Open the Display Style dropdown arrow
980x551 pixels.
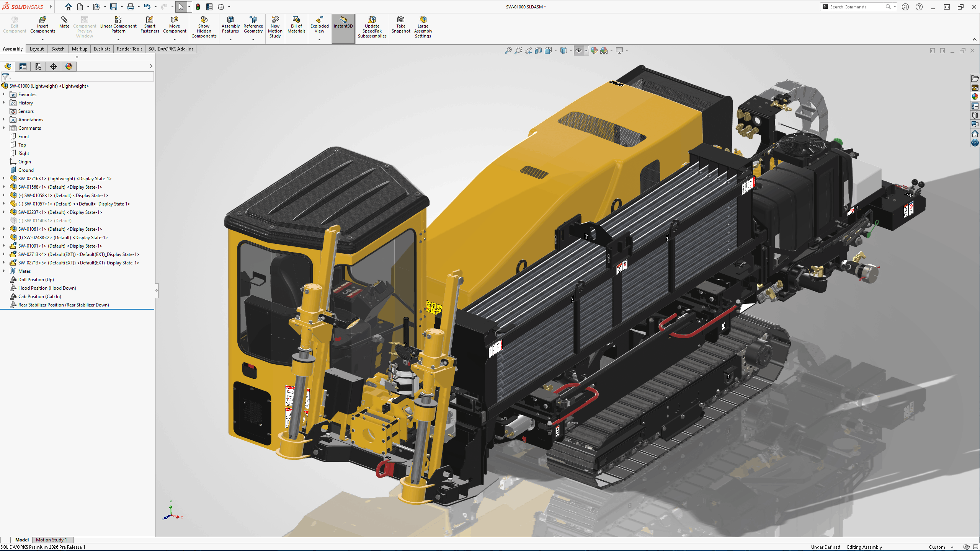click(570, 51)
